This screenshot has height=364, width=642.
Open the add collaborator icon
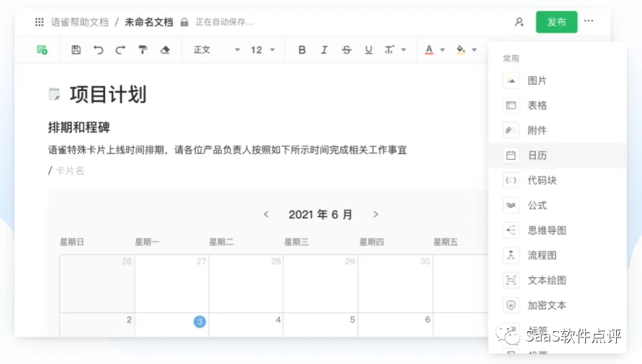[519, 22]
